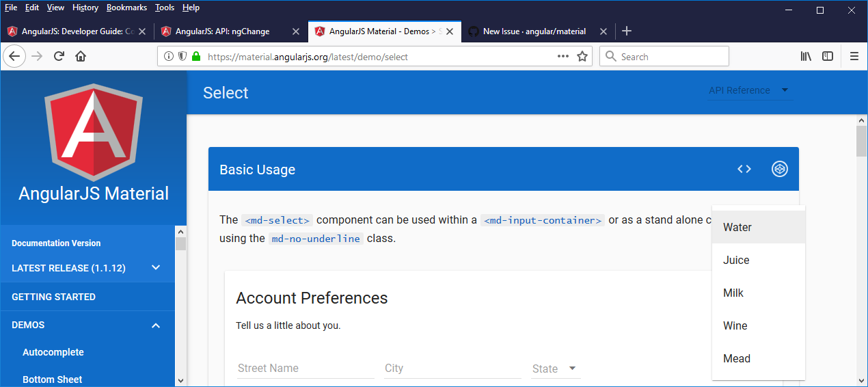Click the Account Preferences heading

coord(312,298)
